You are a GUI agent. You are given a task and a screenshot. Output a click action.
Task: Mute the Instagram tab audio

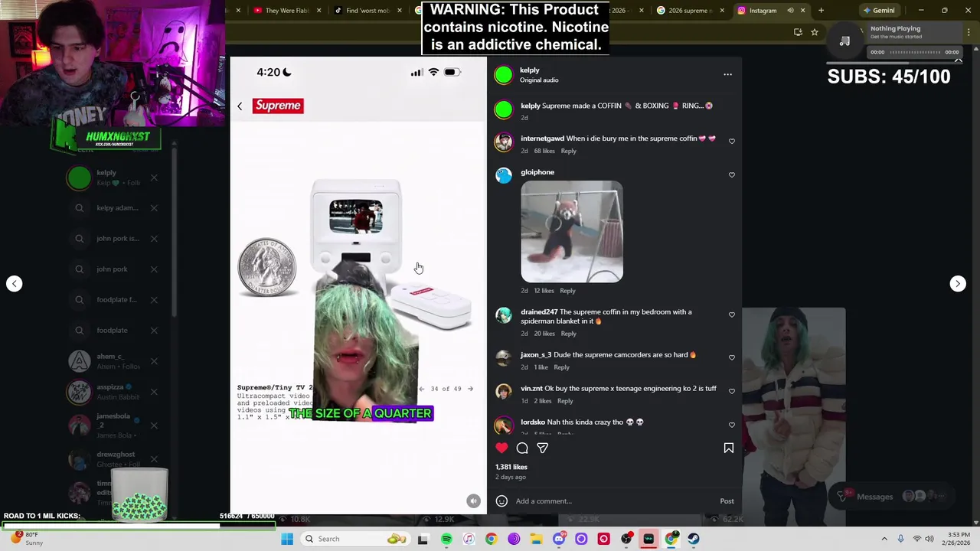[790, 11]
